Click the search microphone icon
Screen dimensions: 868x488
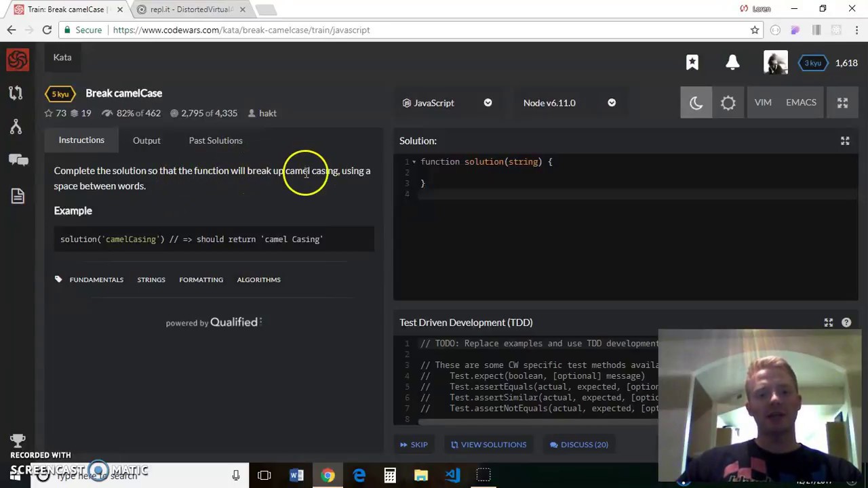(x=236, y=475)
